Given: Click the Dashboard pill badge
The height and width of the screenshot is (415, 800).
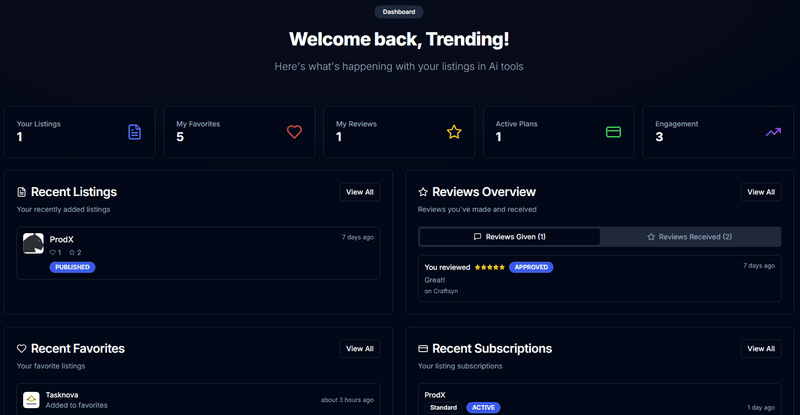Looking at the screenshot, I should click(399, 12).
